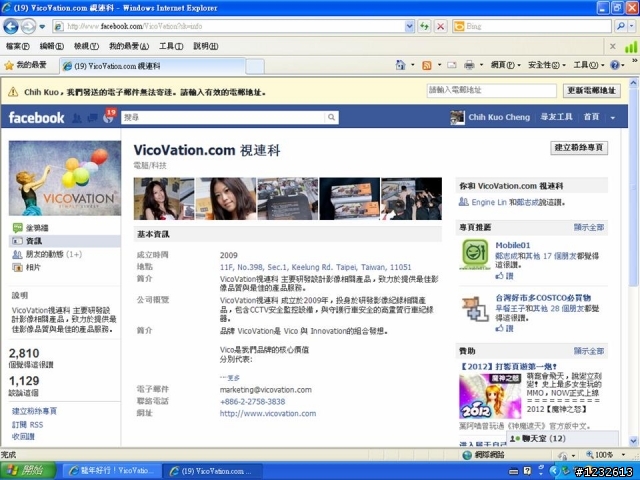Click phone number +886-2-2758-3838
Viewport: 640px width, 480px height.
pos(252,402)
